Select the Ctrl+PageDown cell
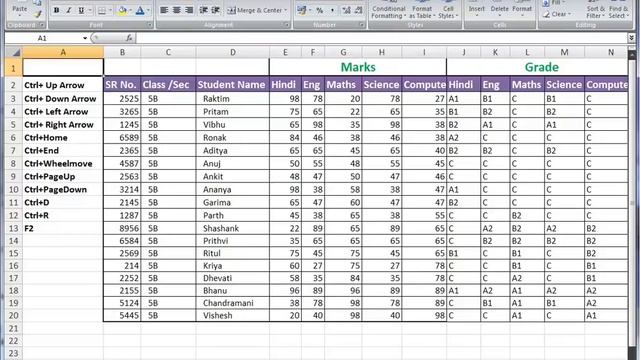The height and width of the screenshot is (360, 640). [x=63, y=189]
